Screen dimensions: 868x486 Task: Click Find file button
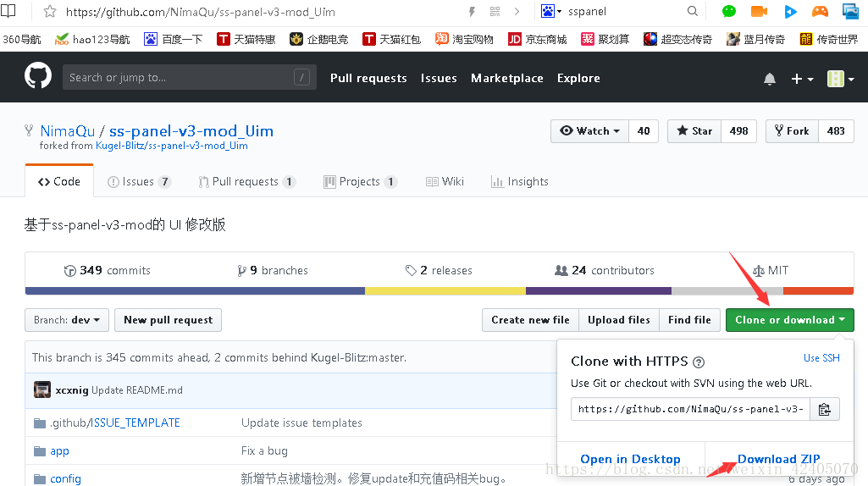(x=690, y=320)
